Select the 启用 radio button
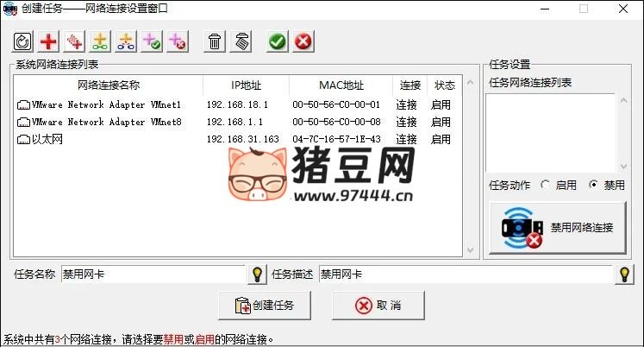Screen dimensions: 644x347 click(546, 185)
